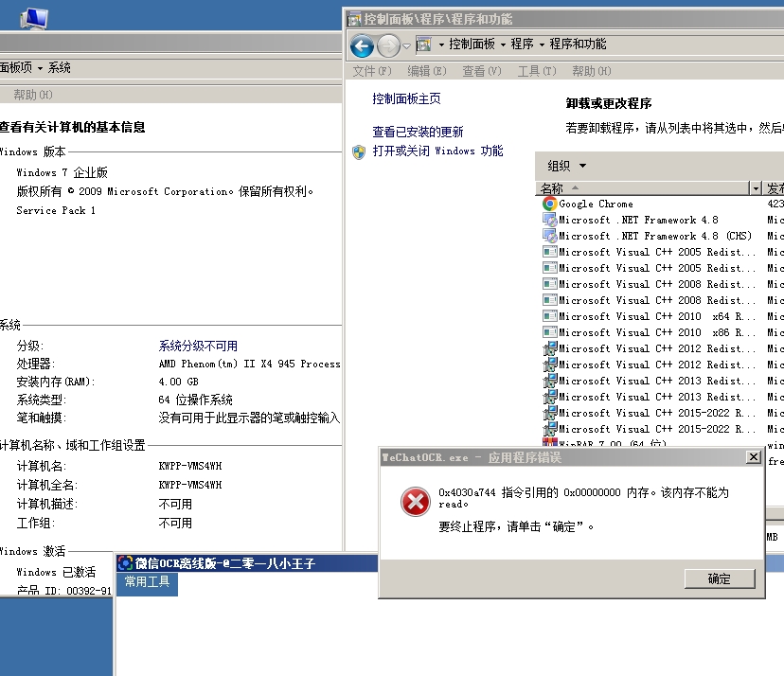This screenshot has width=784, height=676.
Task: Open the 文件(F) menu
Action: tap(372, 71)
